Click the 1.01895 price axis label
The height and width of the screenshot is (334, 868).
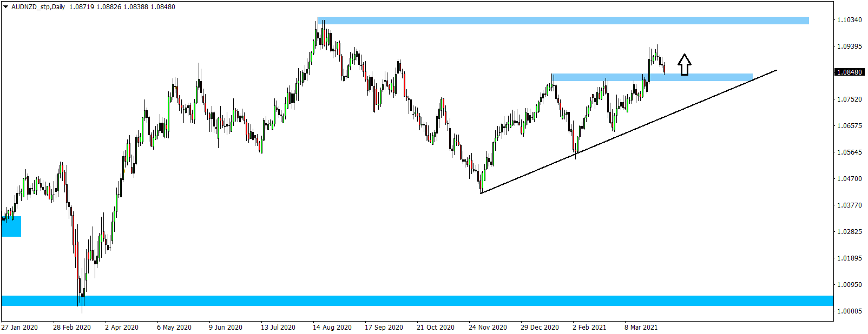tap(850, 258)
